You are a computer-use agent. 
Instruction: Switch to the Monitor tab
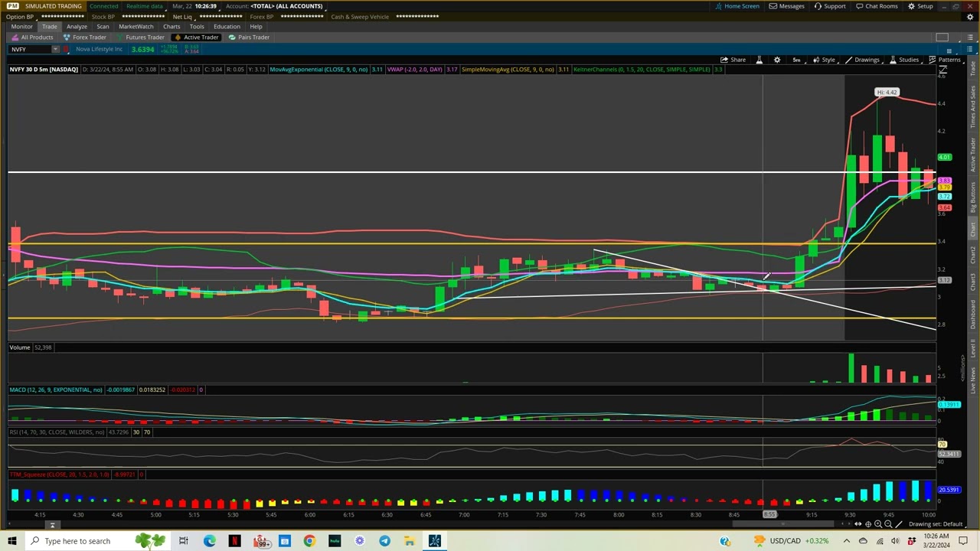coord(21,26)
